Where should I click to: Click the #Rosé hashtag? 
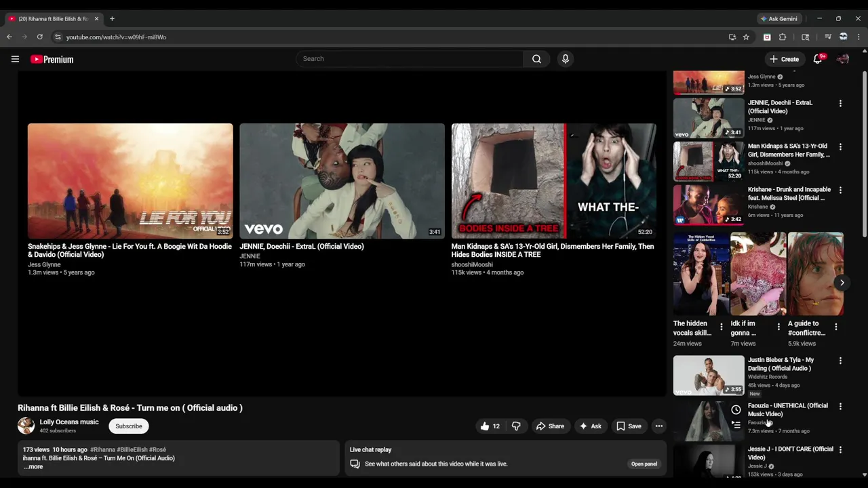pyautogui.click(x=158, y=449)
